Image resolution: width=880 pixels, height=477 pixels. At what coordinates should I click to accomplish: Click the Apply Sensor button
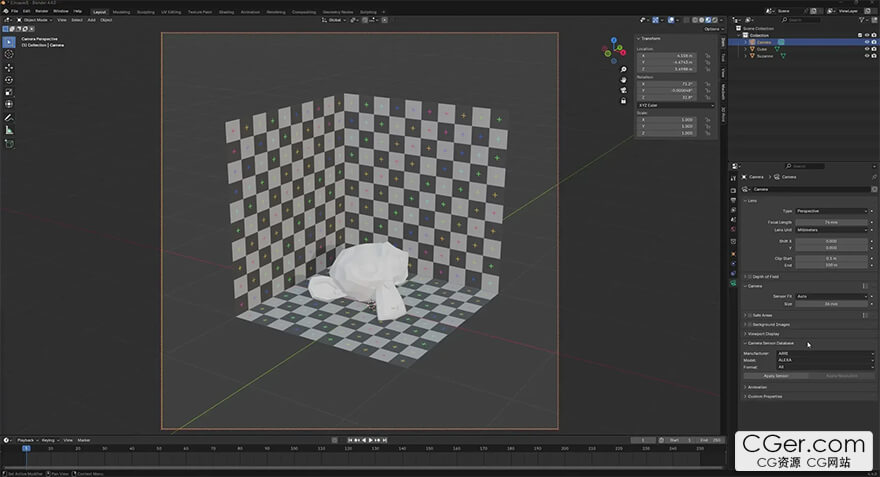point(776,376)
